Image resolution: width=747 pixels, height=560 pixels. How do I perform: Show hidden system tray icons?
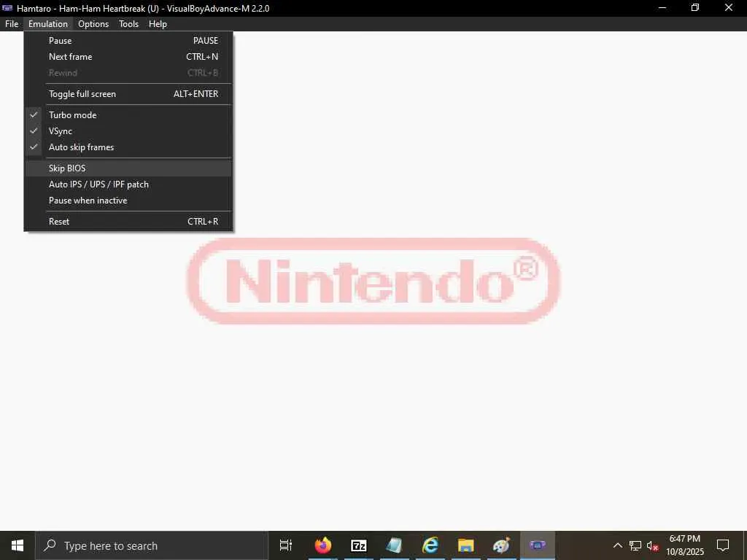click(617, 545)
